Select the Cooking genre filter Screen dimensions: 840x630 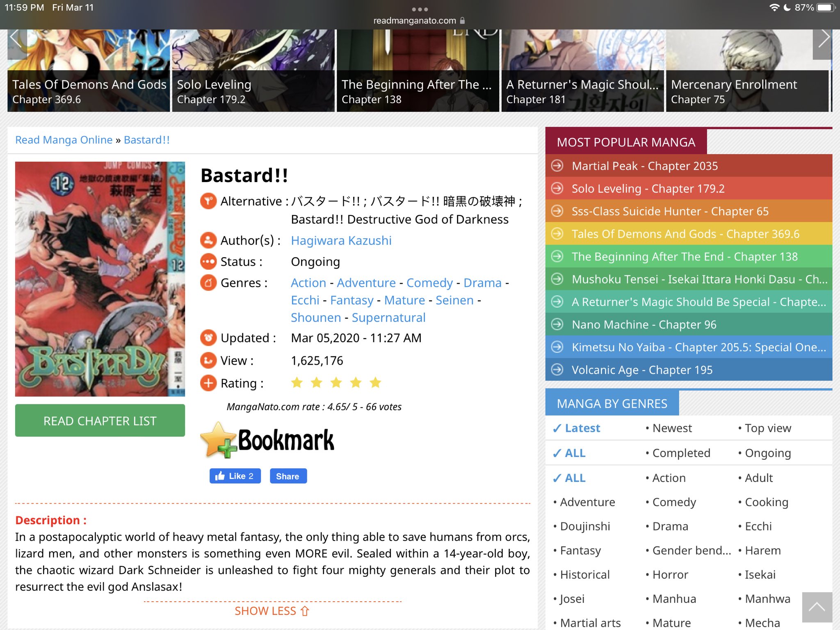point(767,502)
